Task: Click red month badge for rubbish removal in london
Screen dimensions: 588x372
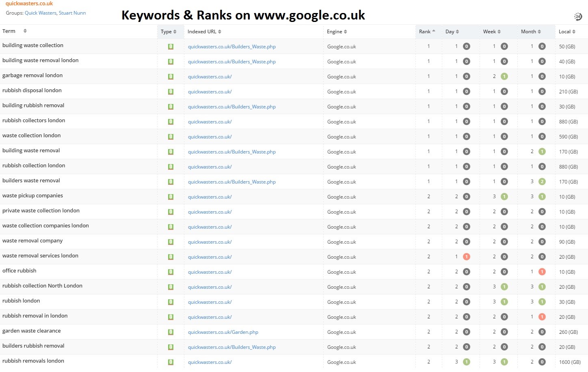Action: click(542, 317)
